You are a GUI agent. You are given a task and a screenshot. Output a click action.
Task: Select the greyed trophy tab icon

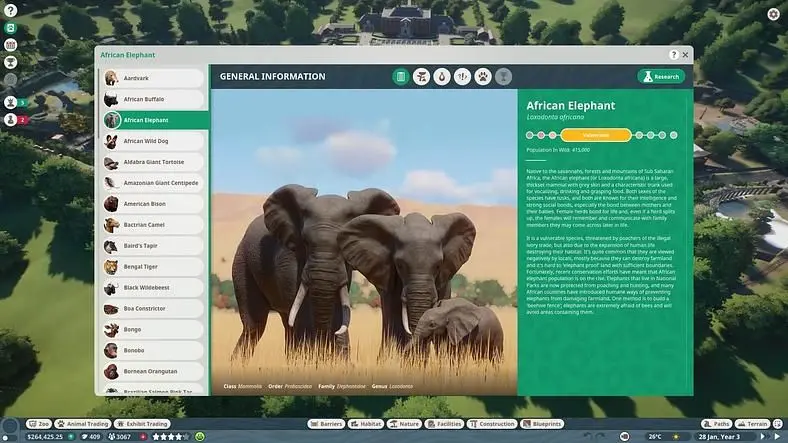tap(503, 77)
